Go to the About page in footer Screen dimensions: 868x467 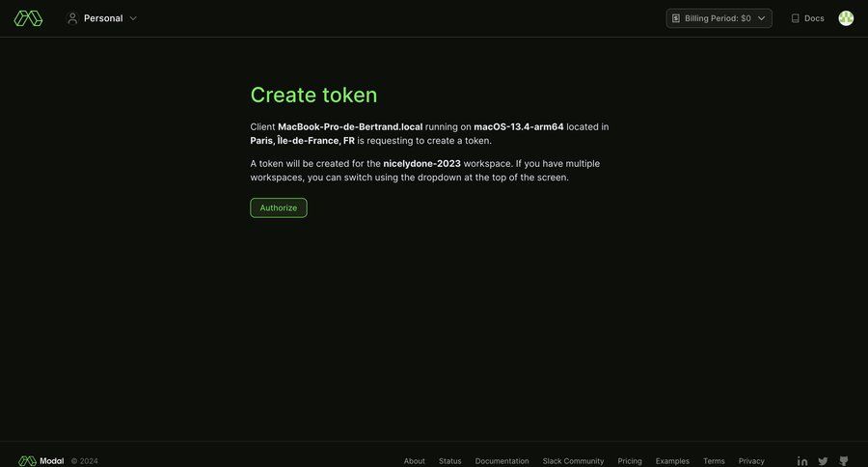(414, 461)
